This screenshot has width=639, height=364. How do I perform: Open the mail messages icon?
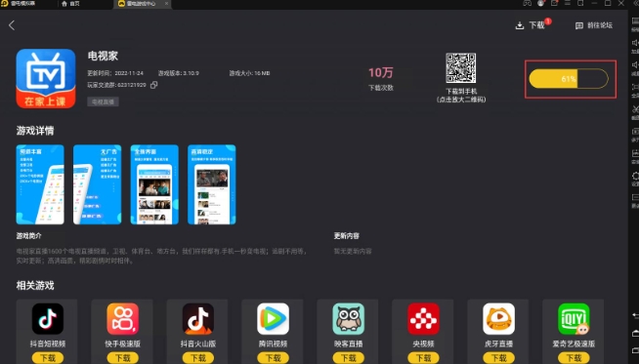pos(554,3)
